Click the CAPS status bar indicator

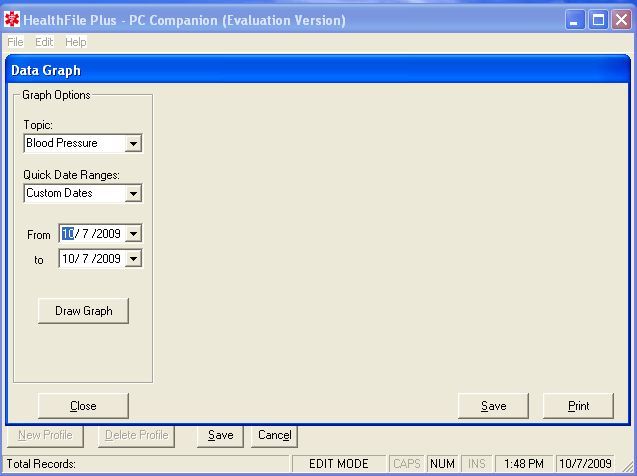(x=407, y=464)
